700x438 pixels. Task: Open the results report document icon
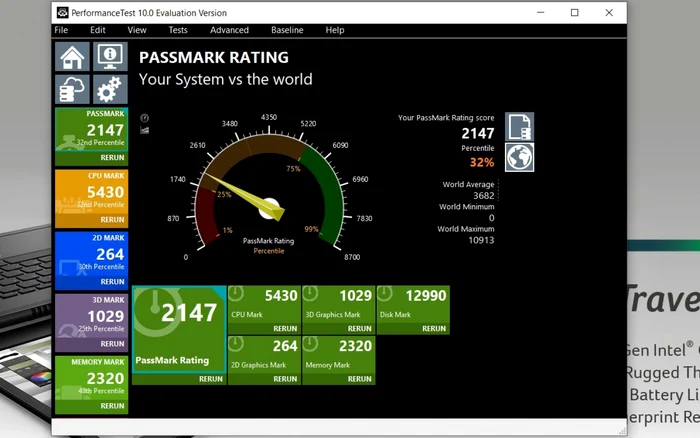pos(520,127)
